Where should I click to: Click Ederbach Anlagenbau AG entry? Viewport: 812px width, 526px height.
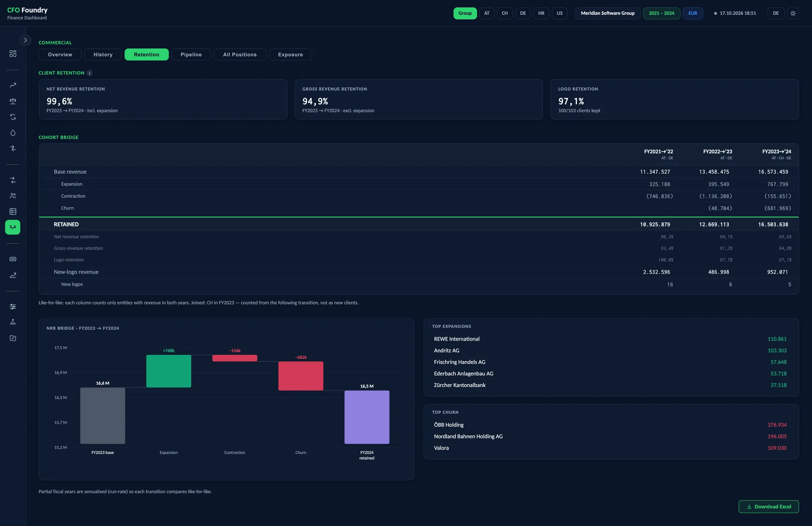463,373
